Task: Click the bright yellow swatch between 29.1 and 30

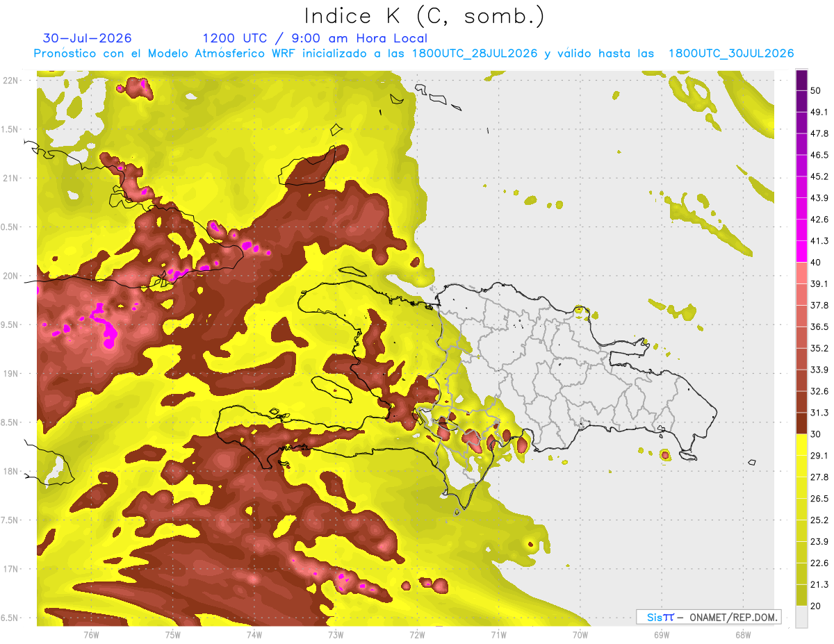Action: pos(801,445)
